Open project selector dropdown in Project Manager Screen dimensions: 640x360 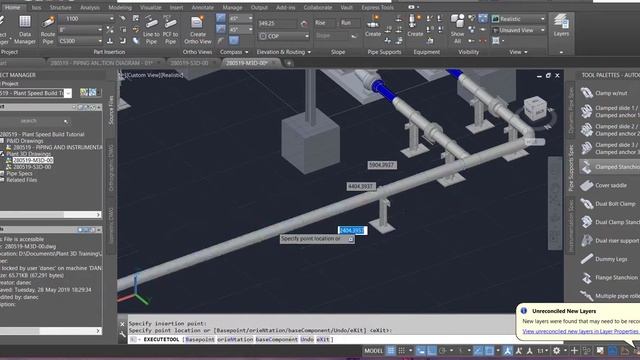[68, 93]
